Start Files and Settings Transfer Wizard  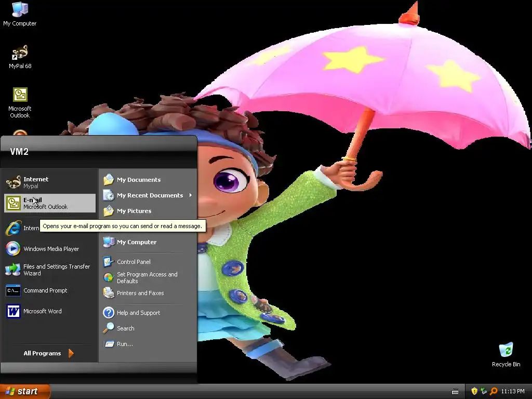tap(50, 270)
